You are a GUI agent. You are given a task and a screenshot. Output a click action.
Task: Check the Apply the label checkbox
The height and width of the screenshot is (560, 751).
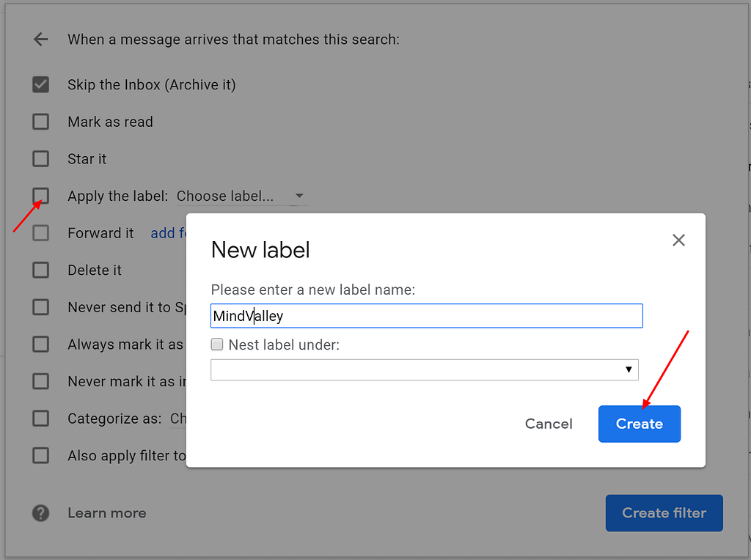coord(41,196)
